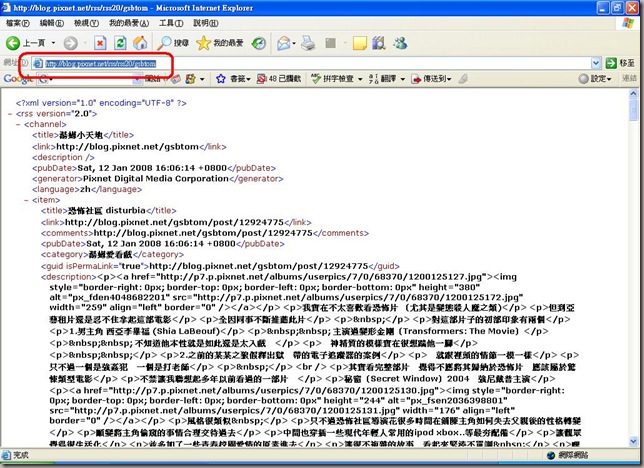644x468 pixels.
Task: Open the back history dropdown arrow
Action: pos(53,43)
